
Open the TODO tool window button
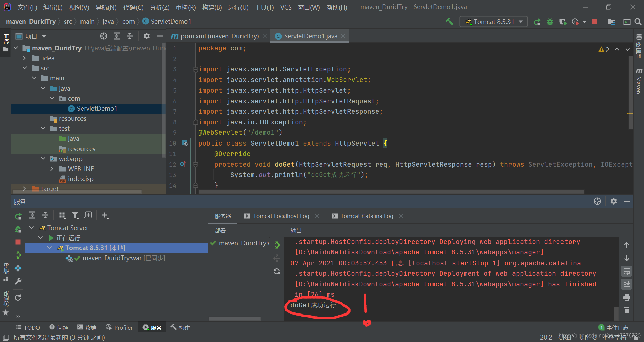[28, 327]
